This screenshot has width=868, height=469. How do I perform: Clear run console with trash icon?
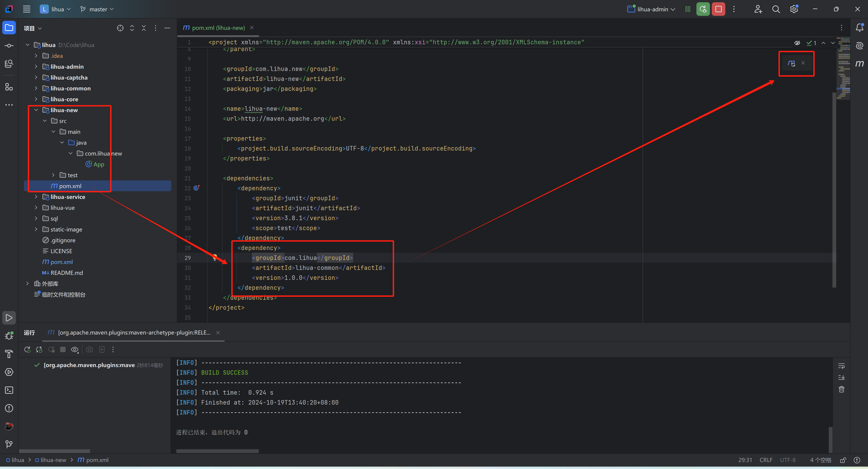coord(841,389)
